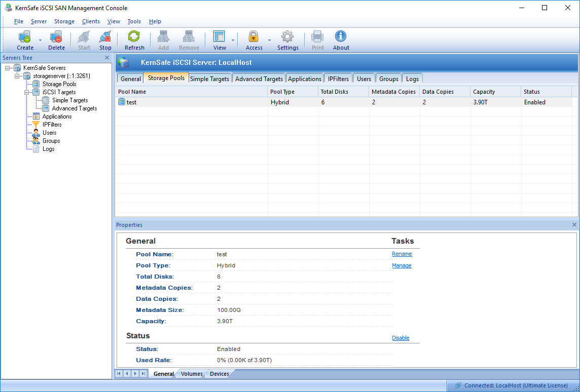Switch to the Volumes tab at the bottom
This screenshot has height=392, width=580.
tap(191, 374)
